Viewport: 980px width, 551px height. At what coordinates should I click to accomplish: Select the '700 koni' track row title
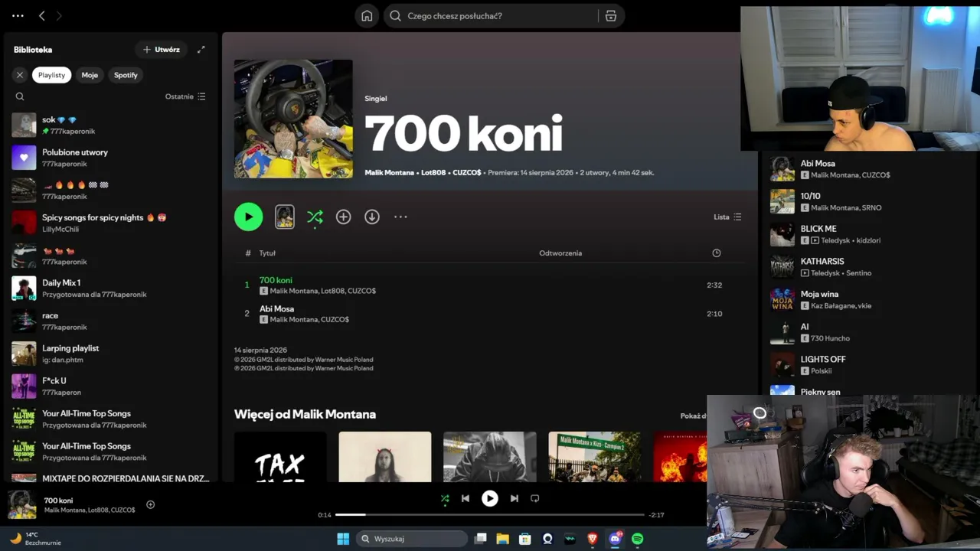click(x=276, y=280)
